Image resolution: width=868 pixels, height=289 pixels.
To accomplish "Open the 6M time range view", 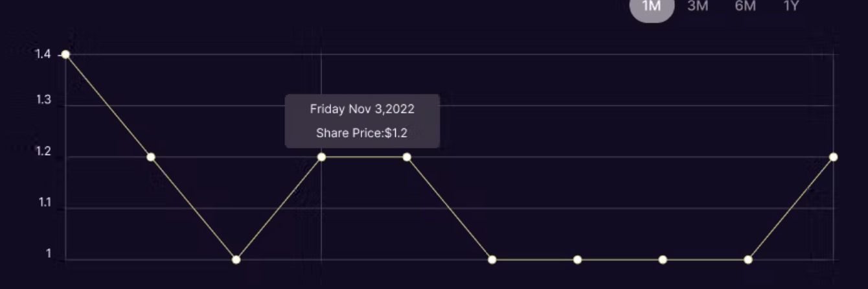I will point(745,7).
